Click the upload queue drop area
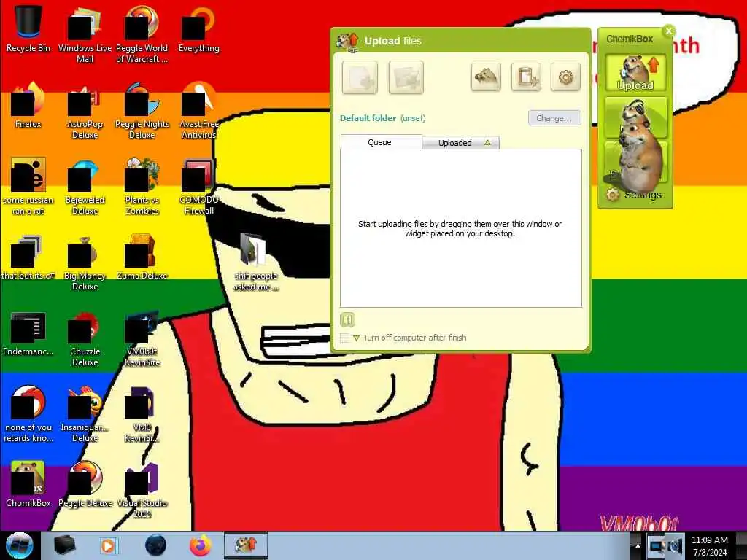The height and width of the screenshot is (560, 747). pyautogui.click(x=461, y=228)
